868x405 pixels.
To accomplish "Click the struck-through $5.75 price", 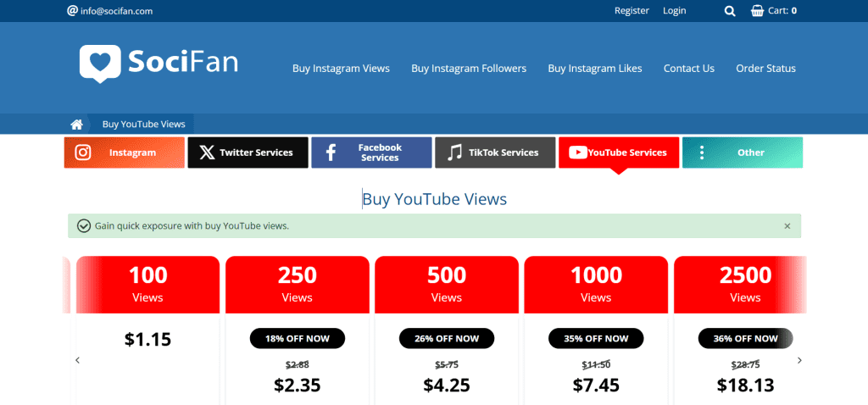I will pos(447,364).
